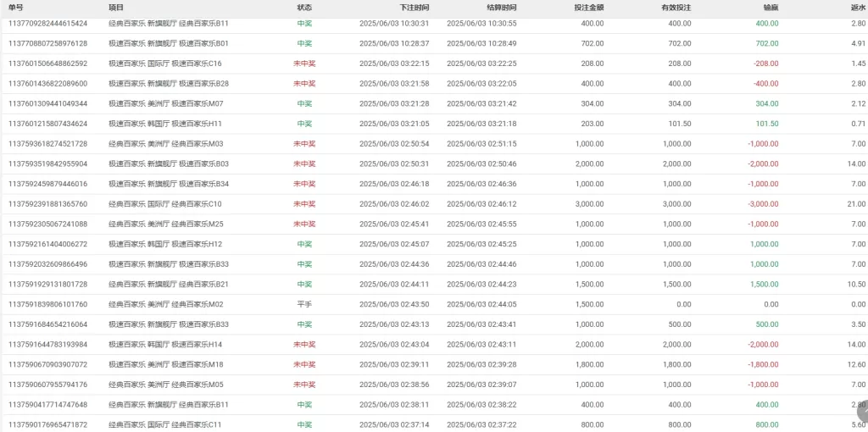
Task: Select order number 1137592032609866496
Action: pos(47,263)
